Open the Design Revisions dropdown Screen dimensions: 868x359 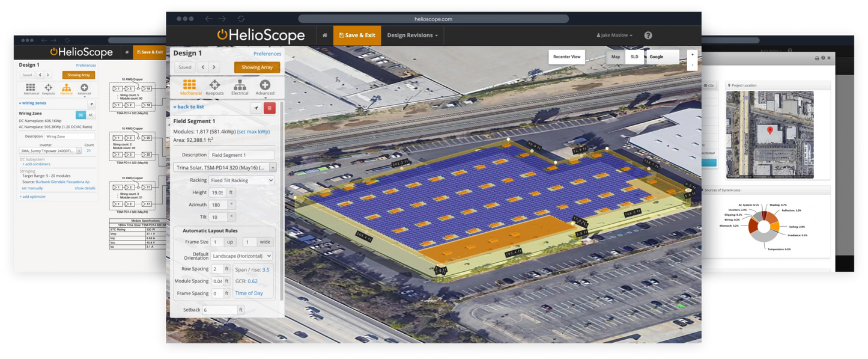click(x=412, y=35)
